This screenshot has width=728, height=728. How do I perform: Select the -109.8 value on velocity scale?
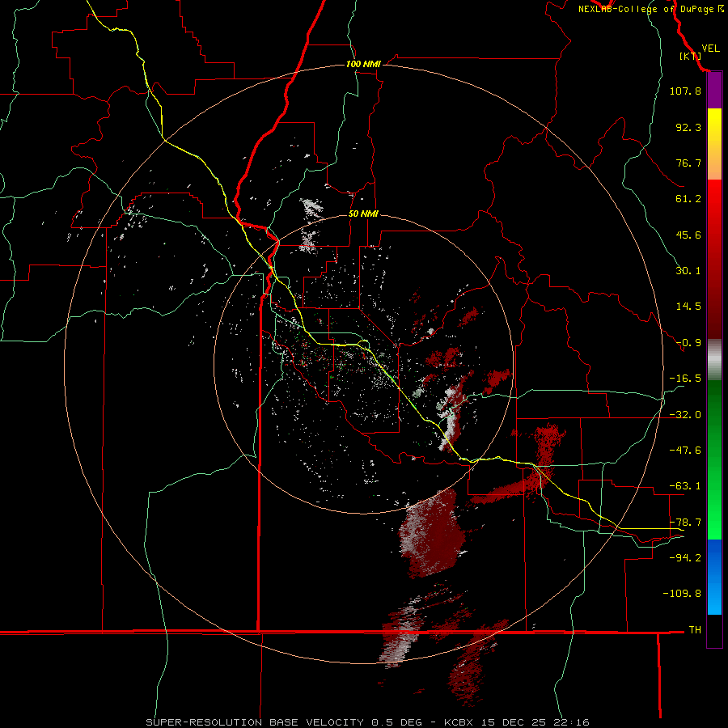coord(682,594)
